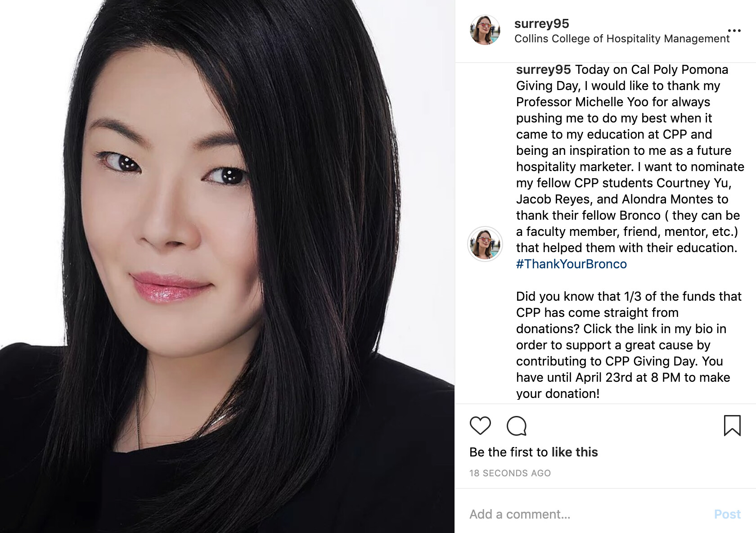
Task: Like the post with the heart icon
Action: pyautogui.click(x=480, y=425)
